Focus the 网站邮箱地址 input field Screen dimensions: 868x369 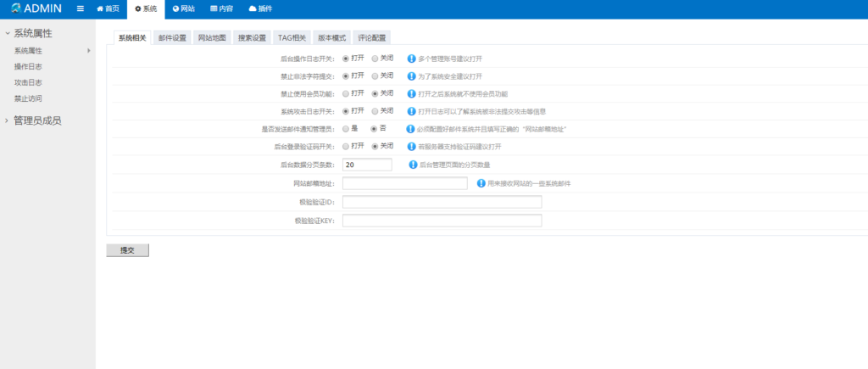coord(405,183)
